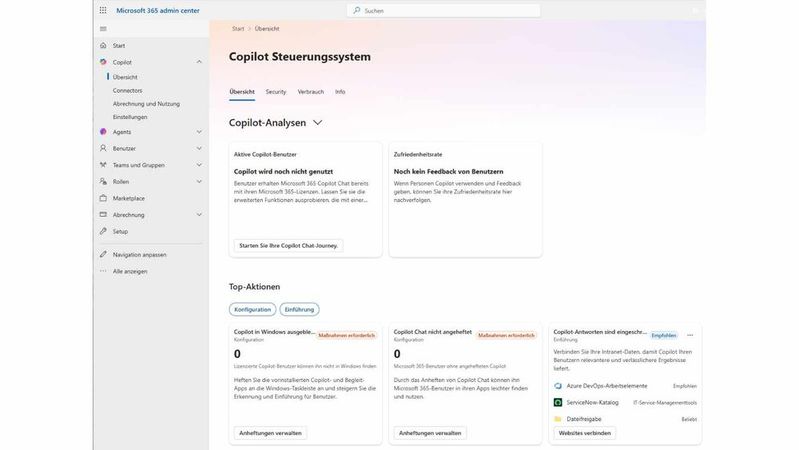Toggle the Einführung filter chip
Viewport: 799px width, 450px height.
299,309
